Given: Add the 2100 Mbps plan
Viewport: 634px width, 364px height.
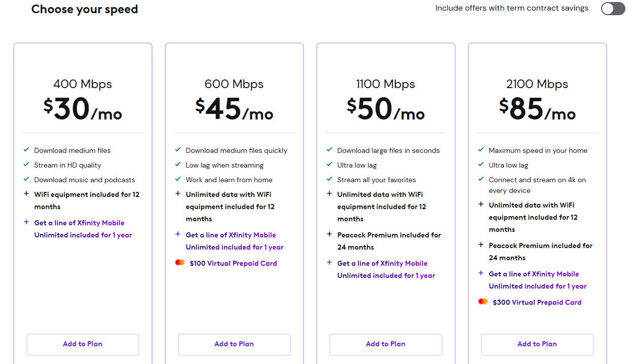Looking at the screenshot, I should click(x=537, y=344).
